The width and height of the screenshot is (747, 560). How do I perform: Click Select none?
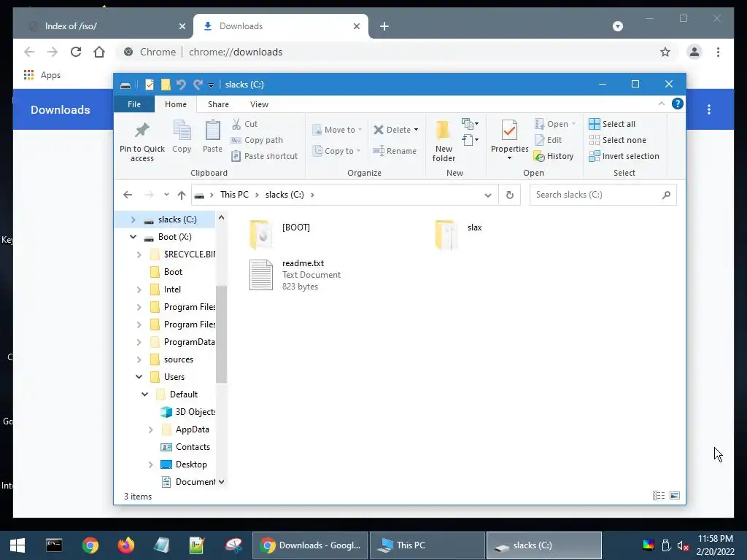pos(618,140)
